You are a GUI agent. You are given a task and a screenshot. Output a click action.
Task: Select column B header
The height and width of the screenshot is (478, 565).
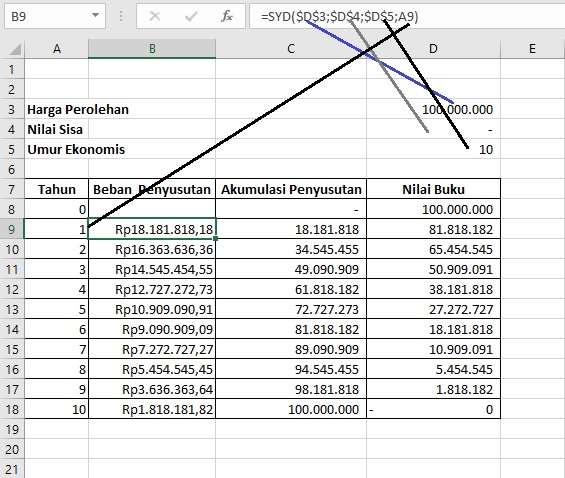pos(152,49)
